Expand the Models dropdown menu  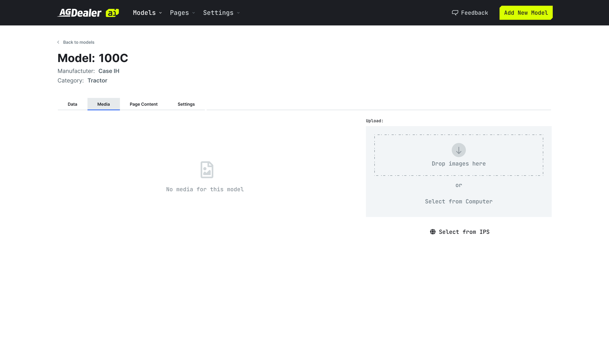point(147,13)
